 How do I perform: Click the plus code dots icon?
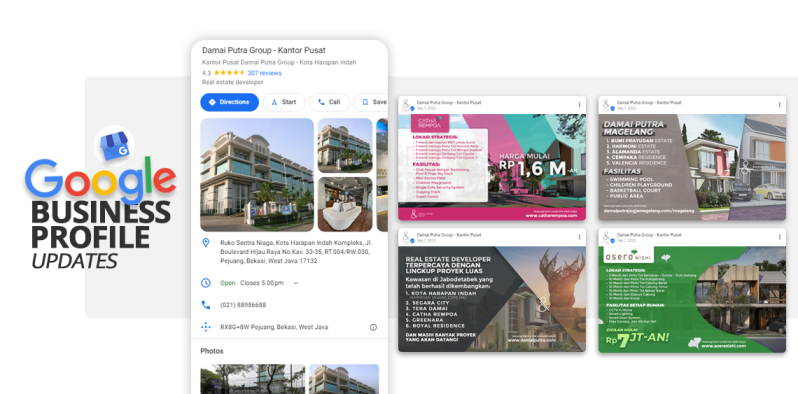point(206,327)
